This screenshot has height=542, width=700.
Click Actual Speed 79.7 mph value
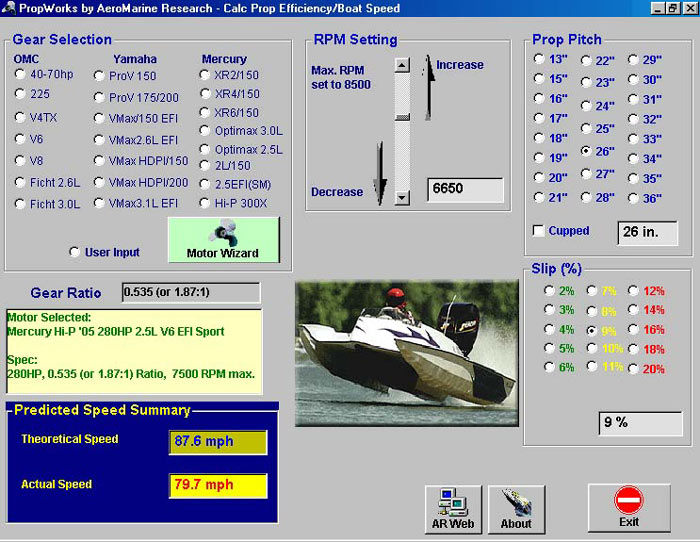218,486
